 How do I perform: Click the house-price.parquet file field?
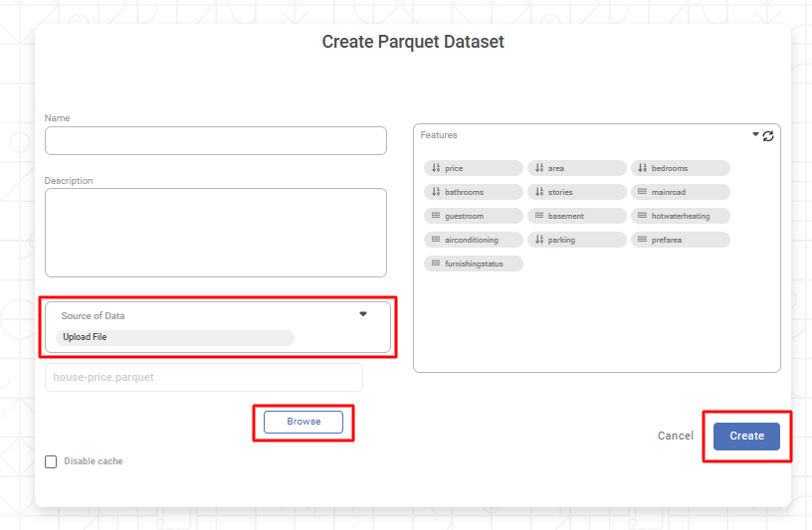click(x=204, y=377)
